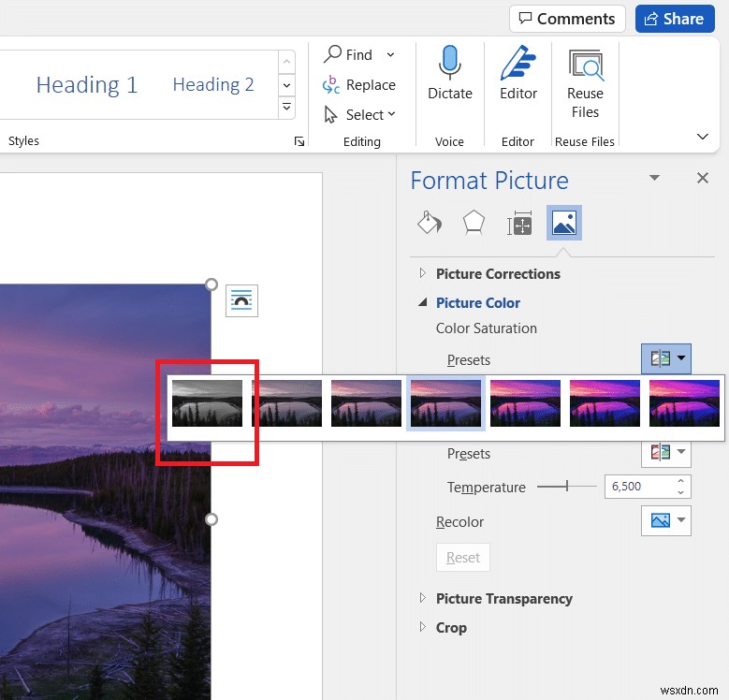This screenshot has width=729, height=700.
Task: Expand Picture Transparency section
Action: [423, 598]
